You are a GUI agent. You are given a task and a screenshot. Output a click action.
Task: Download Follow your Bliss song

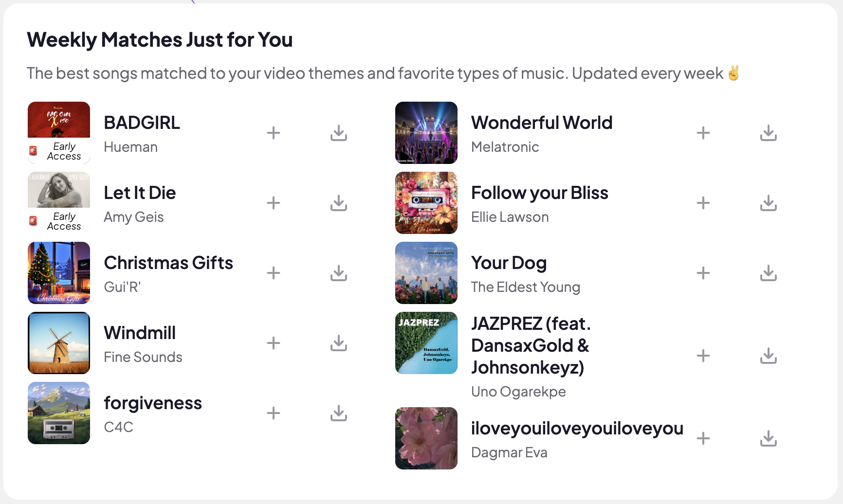[x=769, y=203]
